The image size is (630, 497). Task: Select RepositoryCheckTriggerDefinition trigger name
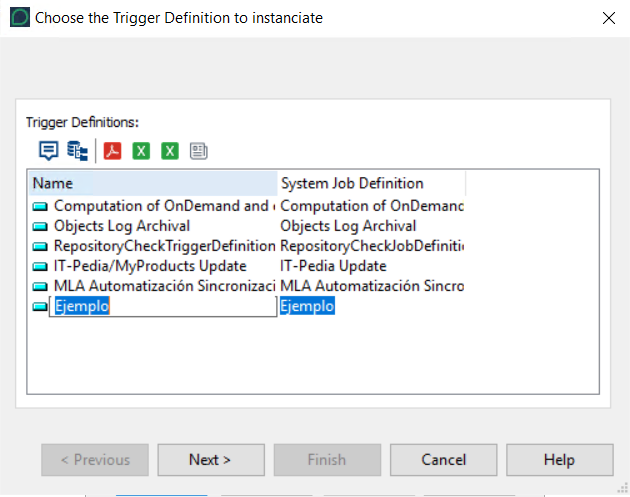(x=165, y=246)
